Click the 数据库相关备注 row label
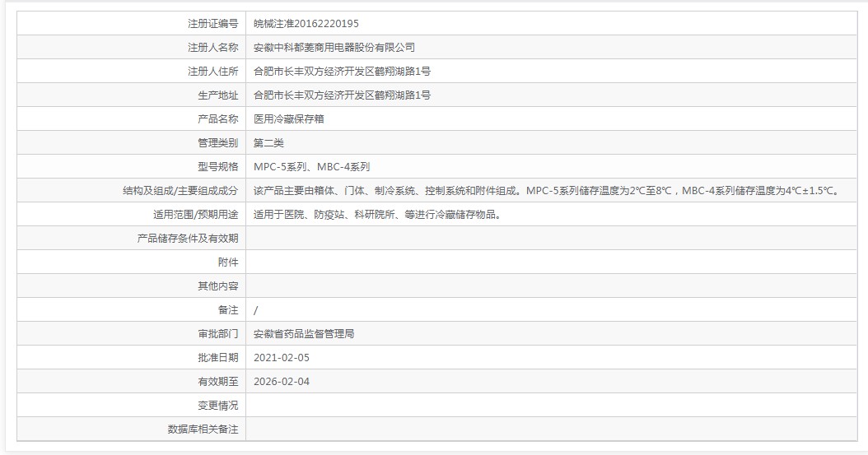The width and height of the screenshot is (868, 455). coord(203,429)
